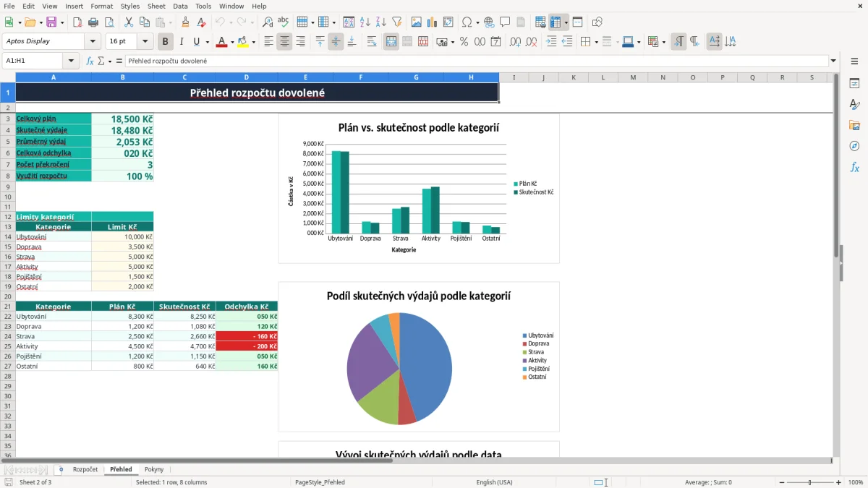Open the sidebar Properties panel
Viewport: 868px width, 488px height.
(854, 84)
